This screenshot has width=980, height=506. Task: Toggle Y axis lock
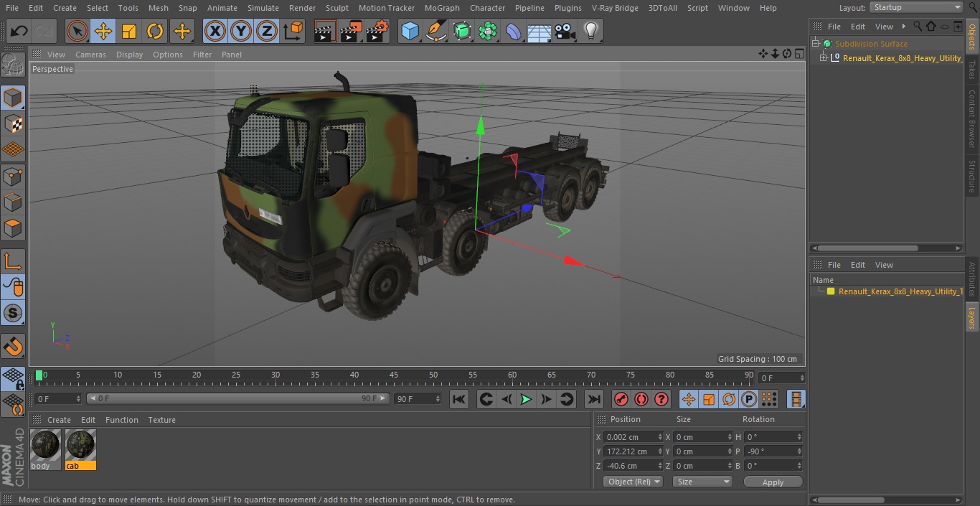coord(241,31)
